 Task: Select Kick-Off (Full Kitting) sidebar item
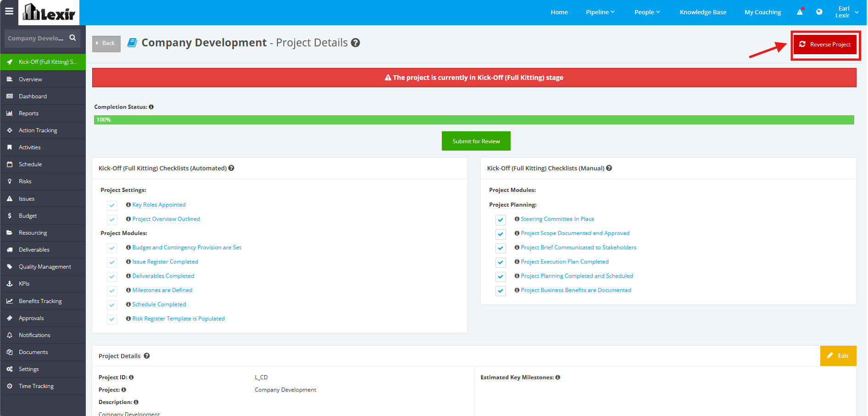[x=43, y=62]
